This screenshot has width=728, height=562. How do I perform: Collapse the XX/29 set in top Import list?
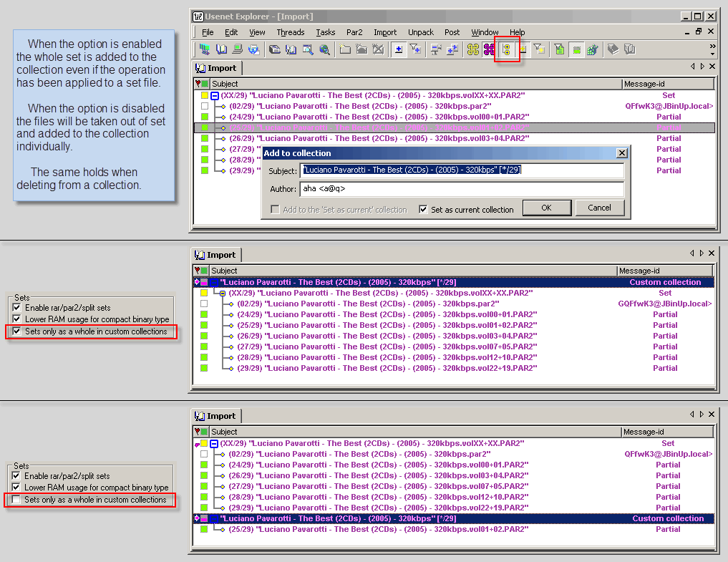click(x=214, y=95)
